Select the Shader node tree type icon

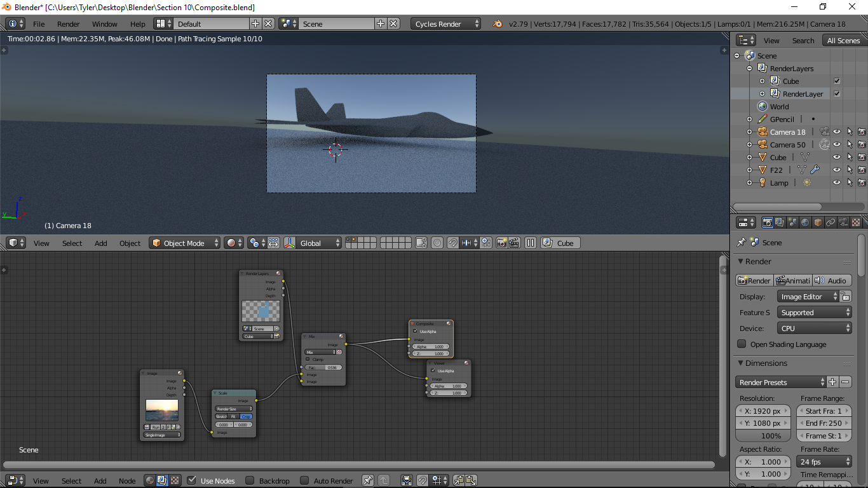149,480
